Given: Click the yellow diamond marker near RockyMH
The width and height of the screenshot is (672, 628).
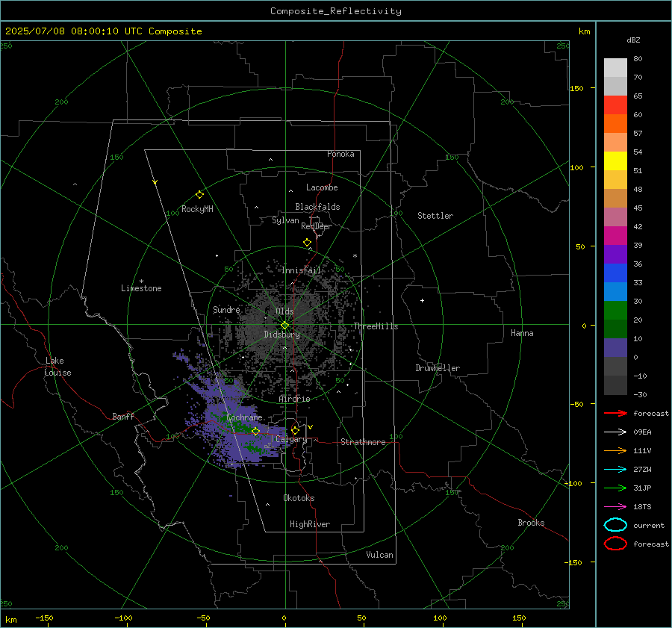Looking at the screenshot, I should pyautogui.click(x=199, y=195).
